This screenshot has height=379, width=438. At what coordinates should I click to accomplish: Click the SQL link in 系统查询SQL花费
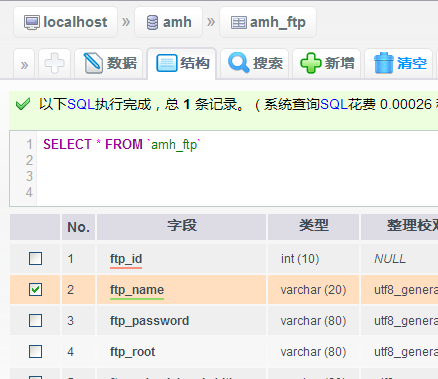pos(334,105)
